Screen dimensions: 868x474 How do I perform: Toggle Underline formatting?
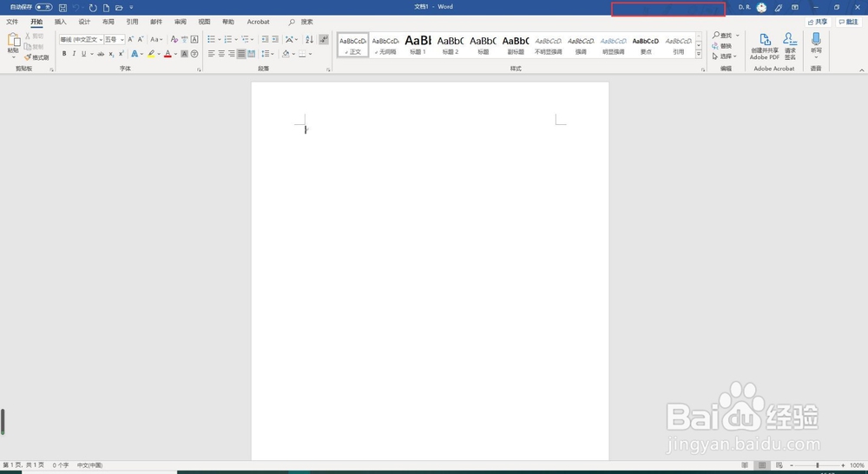coord(83,54)
